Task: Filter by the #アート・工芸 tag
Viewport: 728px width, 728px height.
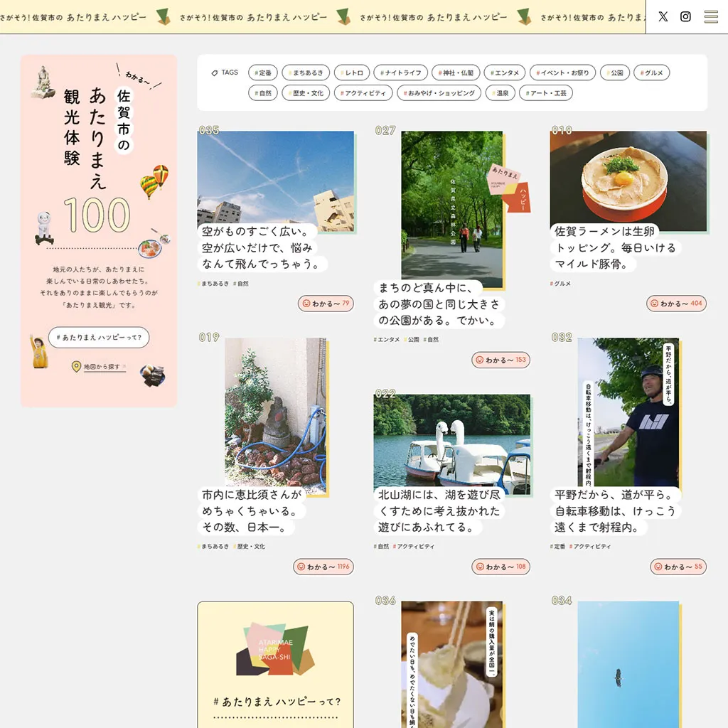Action: tap(546, 92)
